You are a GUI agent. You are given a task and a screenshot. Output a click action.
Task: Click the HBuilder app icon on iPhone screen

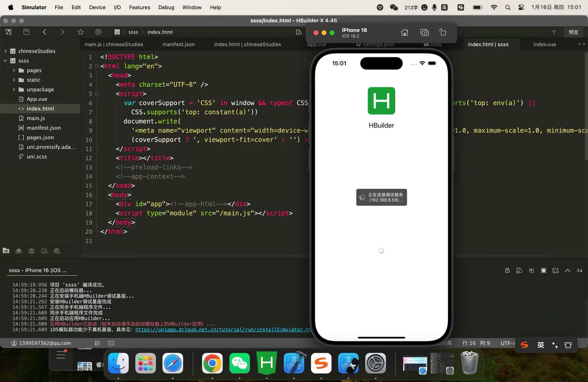[381, 101]
